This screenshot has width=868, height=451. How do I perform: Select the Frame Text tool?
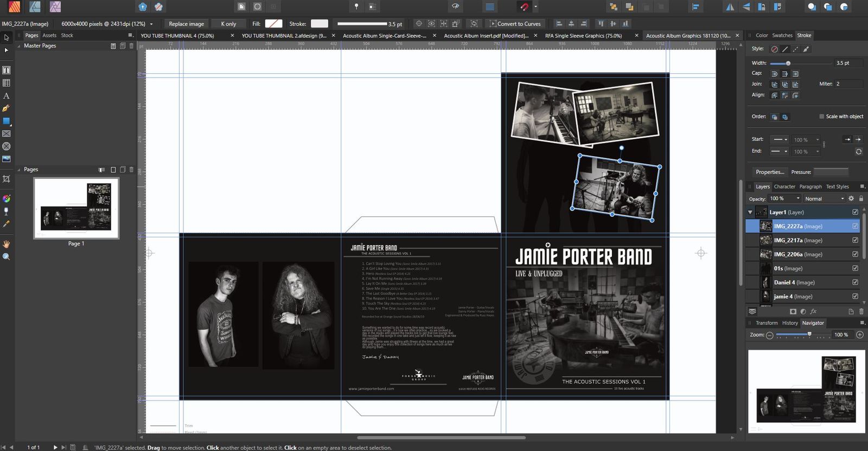(x=7, y=70)
